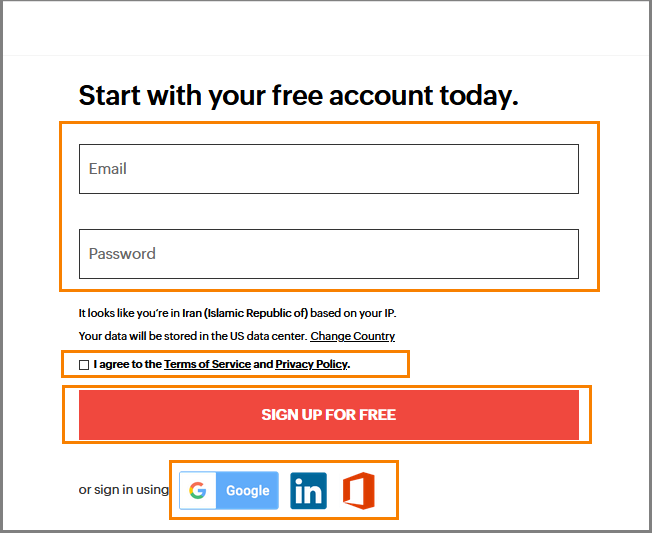
Task: Click the Email input field
Action: click(328, 169)
